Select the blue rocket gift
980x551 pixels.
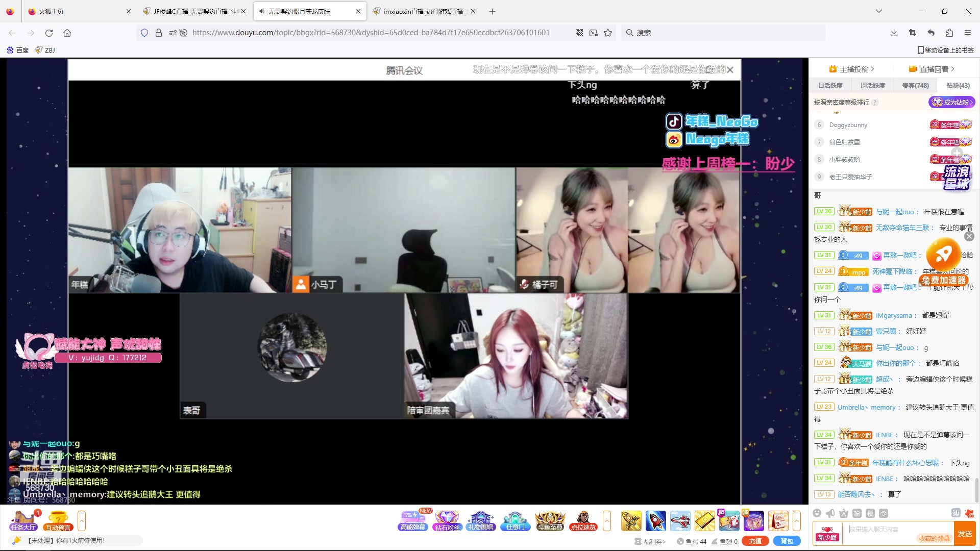pos(656,521)
